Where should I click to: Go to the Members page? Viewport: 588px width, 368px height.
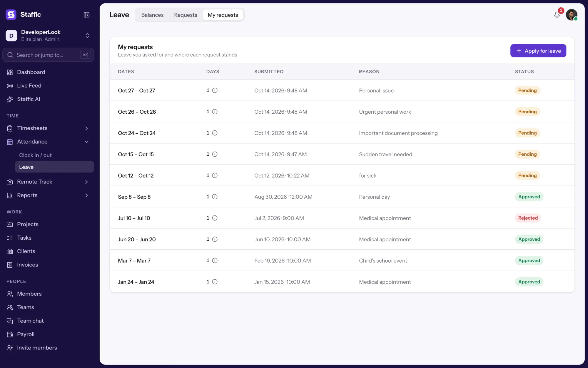pos(48,294)
